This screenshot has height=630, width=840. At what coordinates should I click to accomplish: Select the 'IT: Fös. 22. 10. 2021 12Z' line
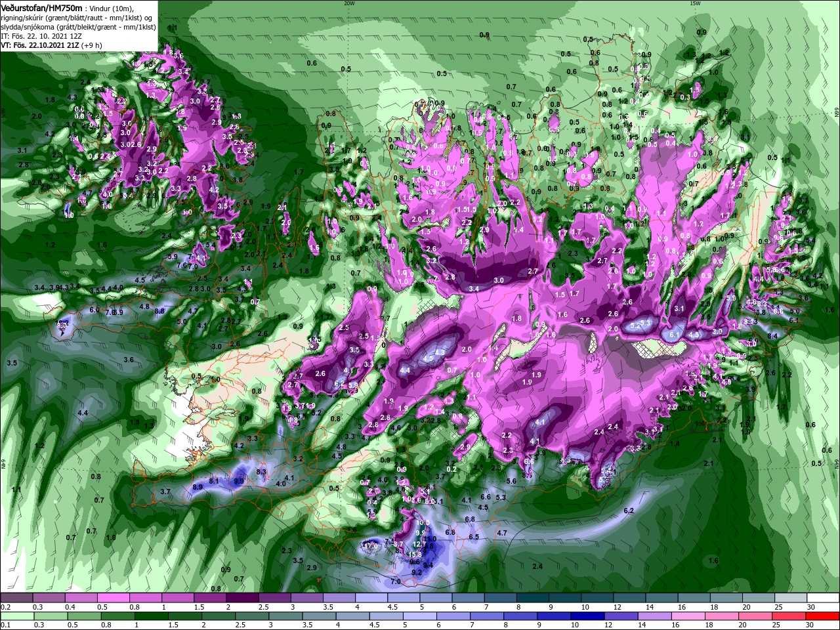coord(41,36)
